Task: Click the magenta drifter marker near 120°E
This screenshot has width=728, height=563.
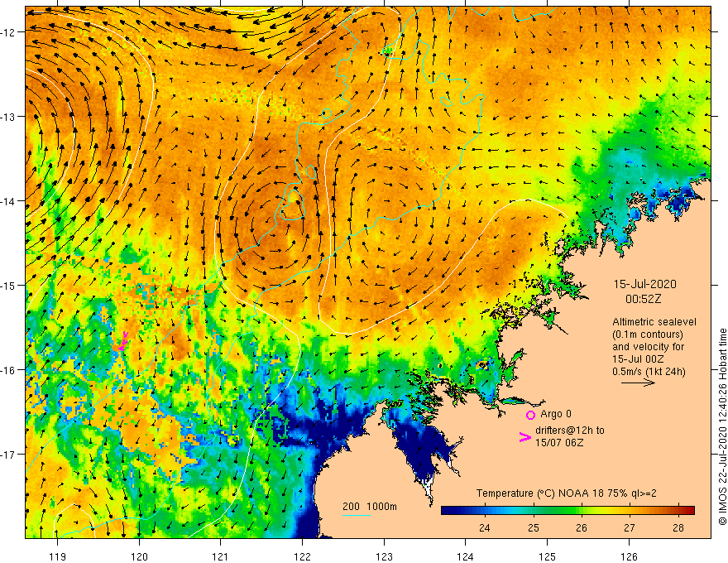Action: (123, 341)
